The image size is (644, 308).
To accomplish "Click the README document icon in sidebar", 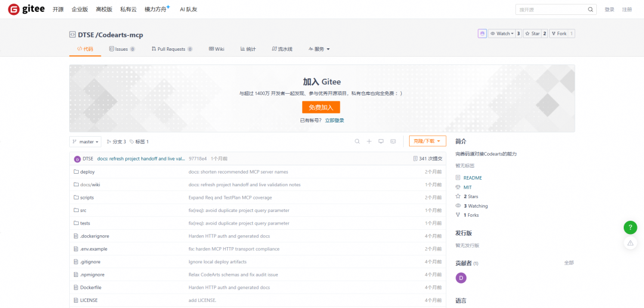I will (458, 178).
